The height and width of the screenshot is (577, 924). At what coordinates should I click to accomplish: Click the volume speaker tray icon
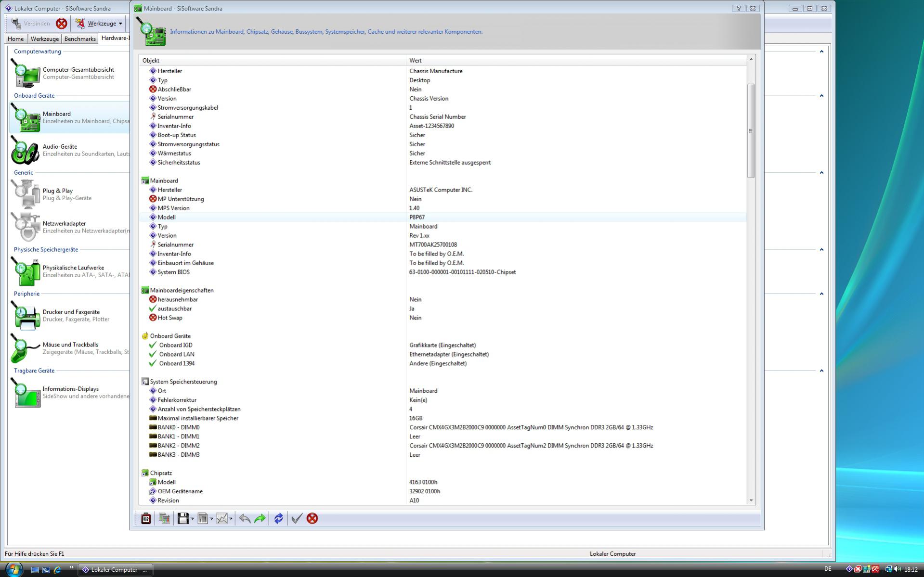tap(898, 569)
